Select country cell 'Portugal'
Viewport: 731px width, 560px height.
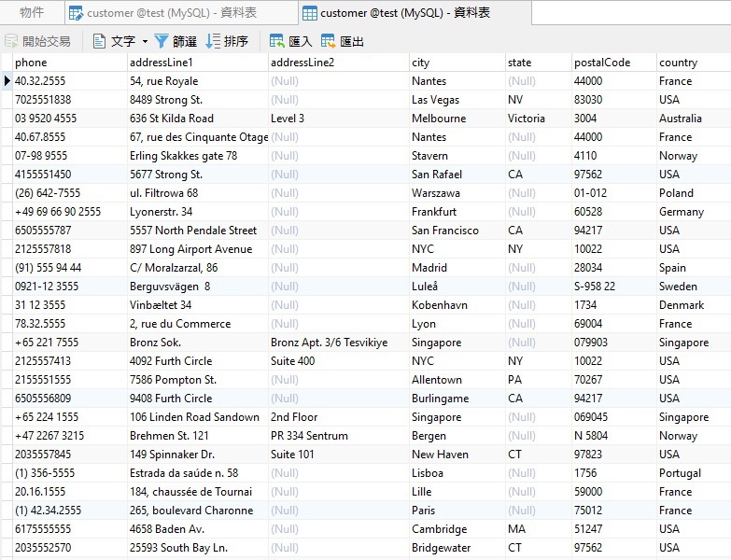[x=694, y=473]
